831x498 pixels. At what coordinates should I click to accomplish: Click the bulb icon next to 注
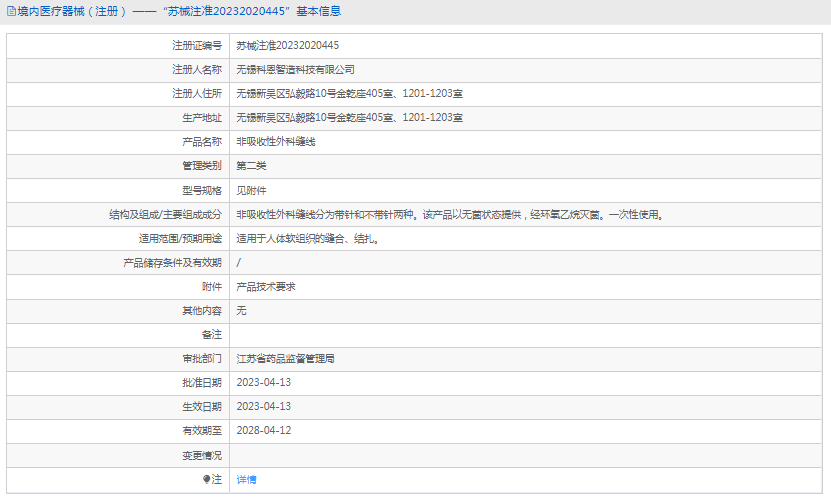(x=206, y=479)
